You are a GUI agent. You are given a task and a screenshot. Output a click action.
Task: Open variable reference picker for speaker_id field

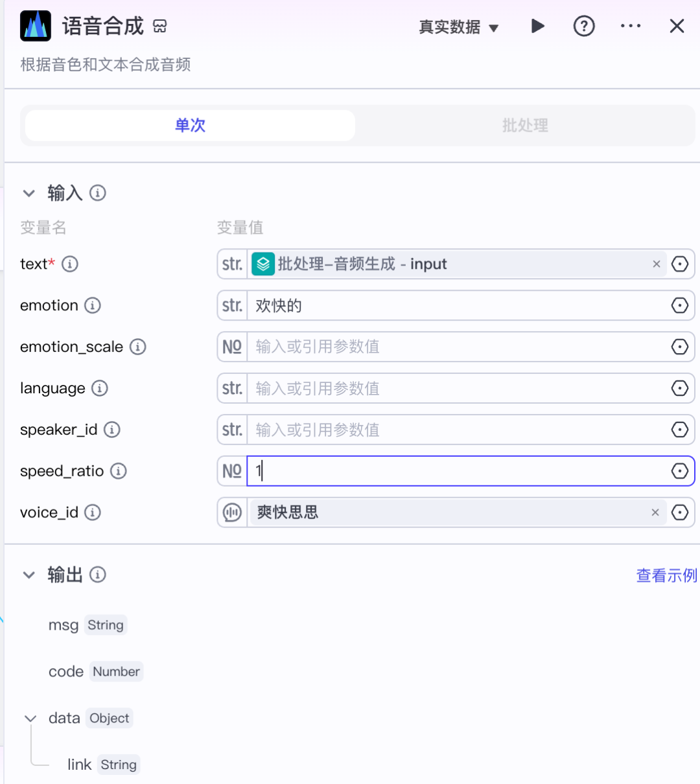680,430
